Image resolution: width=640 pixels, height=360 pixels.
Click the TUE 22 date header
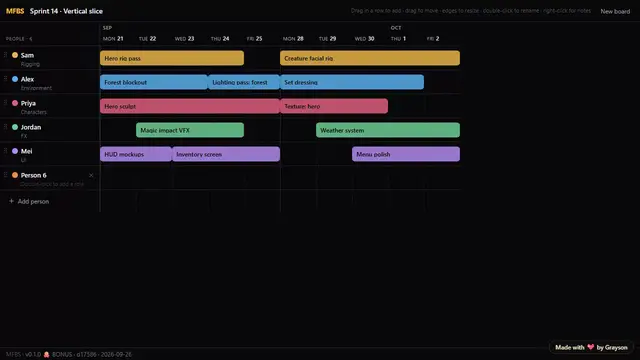click(x=147, y=38)
